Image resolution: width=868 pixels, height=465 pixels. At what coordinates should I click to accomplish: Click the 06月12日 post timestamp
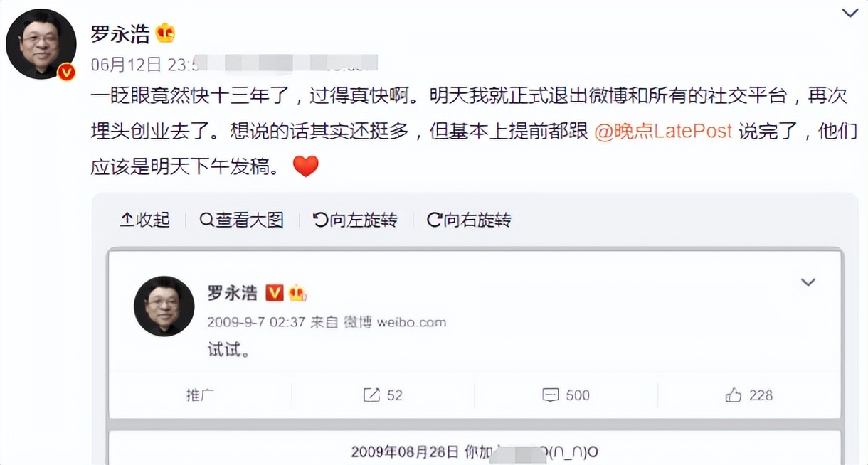point(127,65)
